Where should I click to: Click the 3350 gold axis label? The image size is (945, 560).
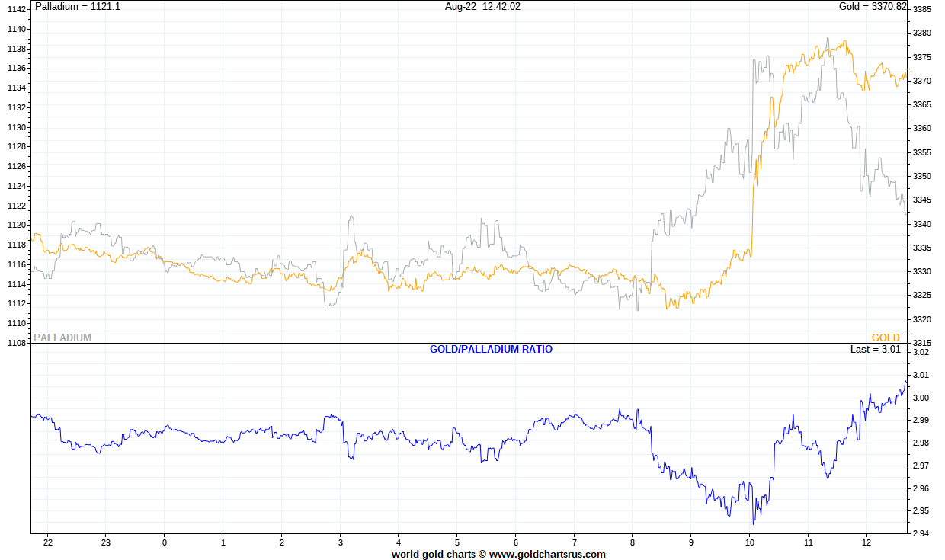922,176
